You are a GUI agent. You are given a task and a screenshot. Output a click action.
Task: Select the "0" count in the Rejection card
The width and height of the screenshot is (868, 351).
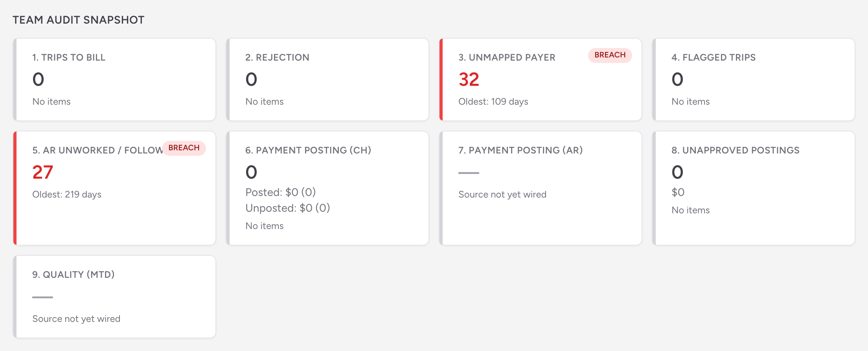(251, 79)
